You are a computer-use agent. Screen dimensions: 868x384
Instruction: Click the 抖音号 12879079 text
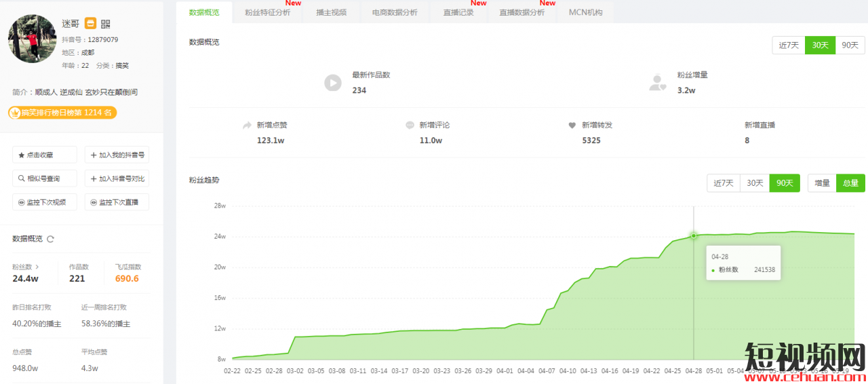pos(103,40)
